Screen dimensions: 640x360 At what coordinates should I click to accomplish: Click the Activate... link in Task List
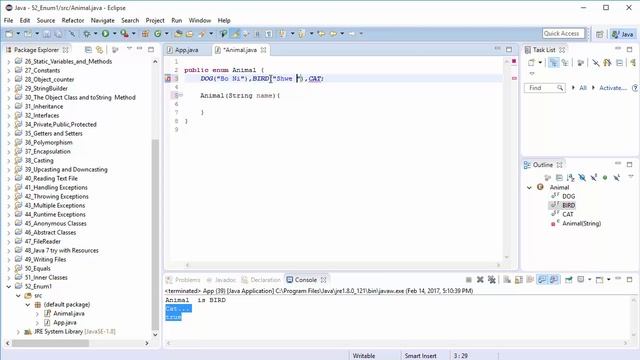pos(613,88)
